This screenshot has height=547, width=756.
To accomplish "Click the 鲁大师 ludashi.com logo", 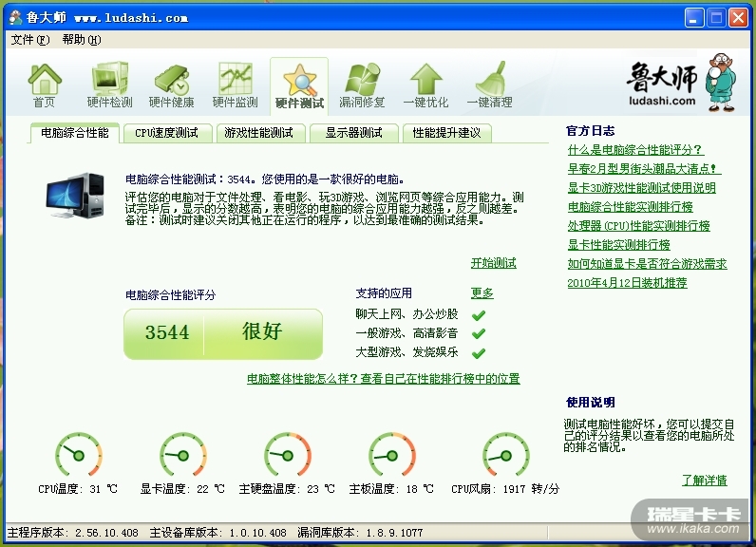I will tap(681, 82).
